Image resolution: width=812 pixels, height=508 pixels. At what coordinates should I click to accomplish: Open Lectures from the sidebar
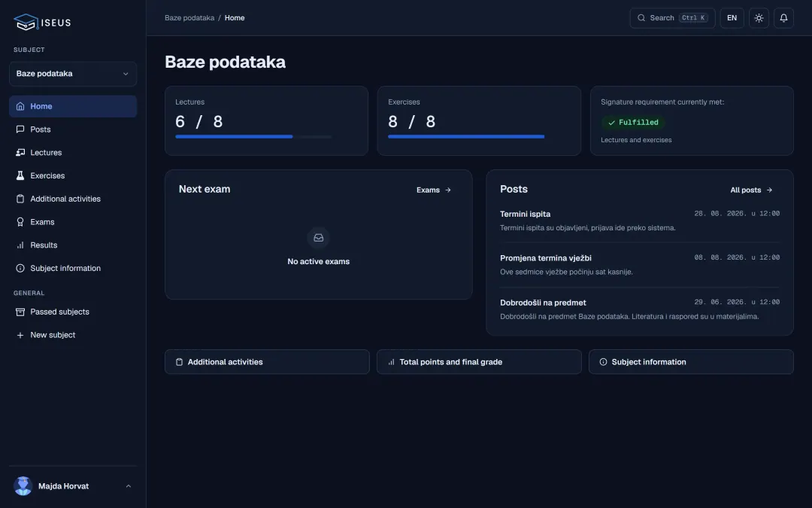click(x=73, y=152)
